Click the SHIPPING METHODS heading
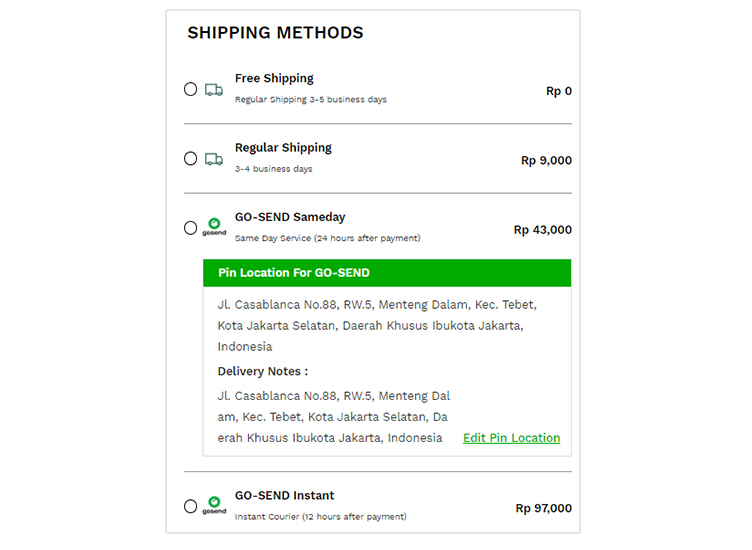Screen dimensions: 752x550 [275, 33]
